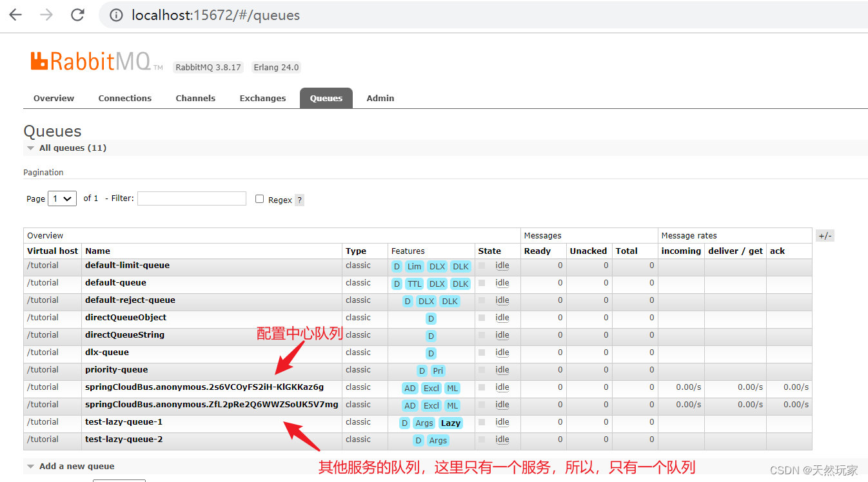Click the +/- columns button
The height and width of the screenshot is (482, 868).
pyautogui.click(x=825, y=236)
